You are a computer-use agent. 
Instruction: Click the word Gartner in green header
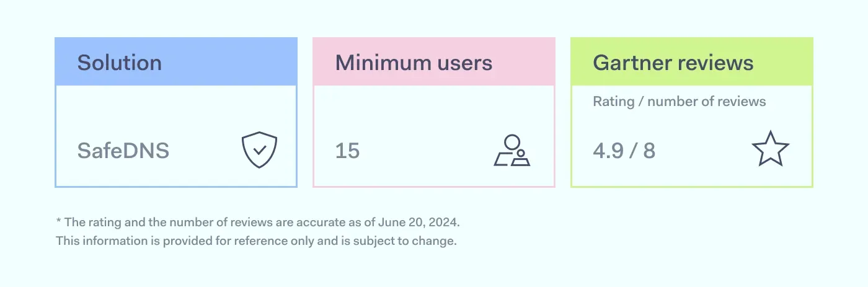(631, 63)
